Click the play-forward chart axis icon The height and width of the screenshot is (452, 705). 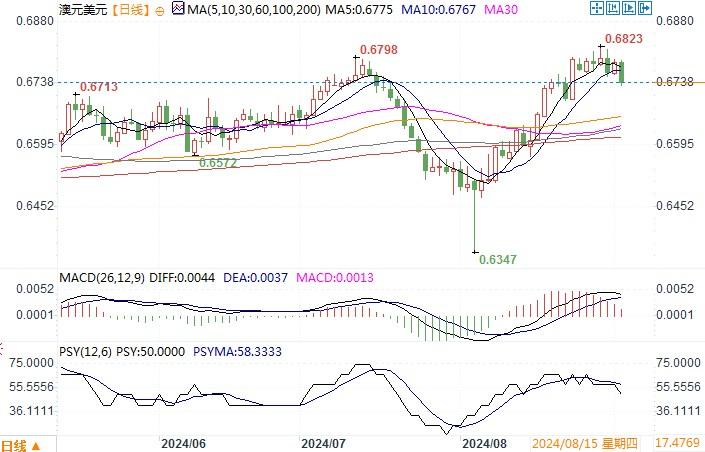click(629, 8)
